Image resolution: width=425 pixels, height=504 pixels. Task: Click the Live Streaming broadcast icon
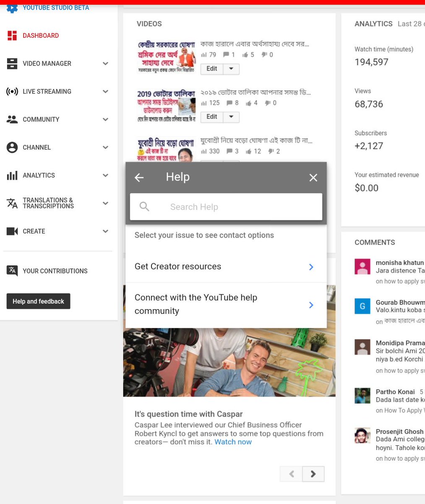[x=12, y=92]
